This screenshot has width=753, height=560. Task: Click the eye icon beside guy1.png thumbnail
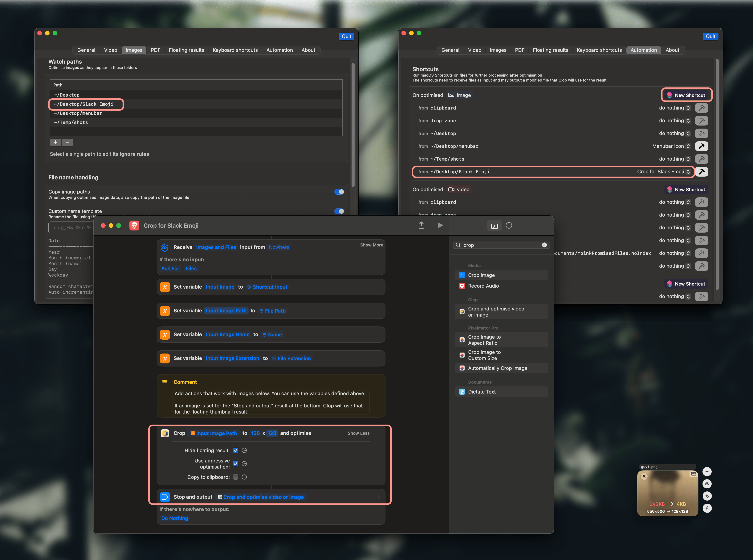[707, 484]
